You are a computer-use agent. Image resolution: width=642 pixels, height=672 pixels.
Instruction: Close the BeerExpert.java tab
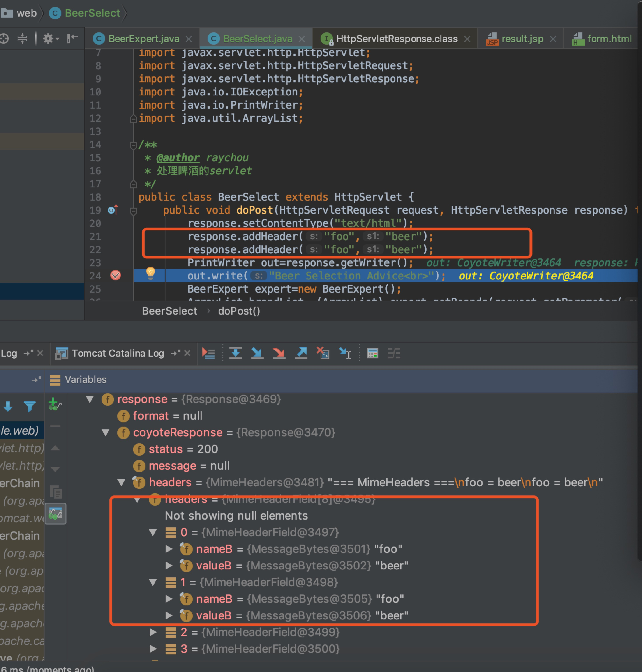(189, 39)
